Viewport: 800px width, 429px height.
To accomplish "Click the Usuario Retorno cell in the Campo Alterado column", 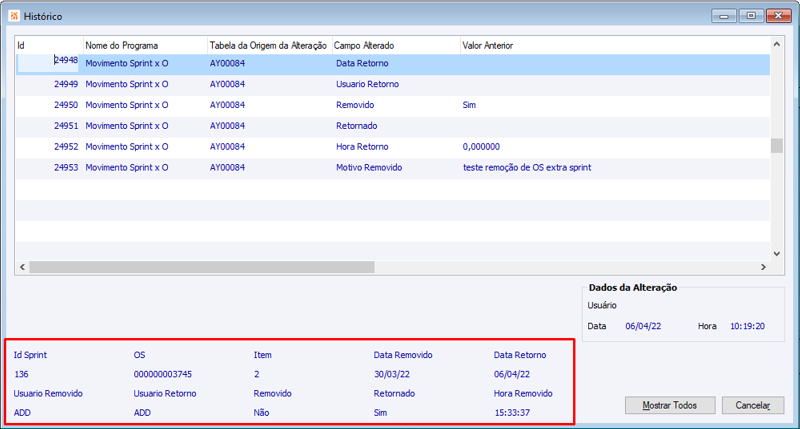I will [367, 84].
